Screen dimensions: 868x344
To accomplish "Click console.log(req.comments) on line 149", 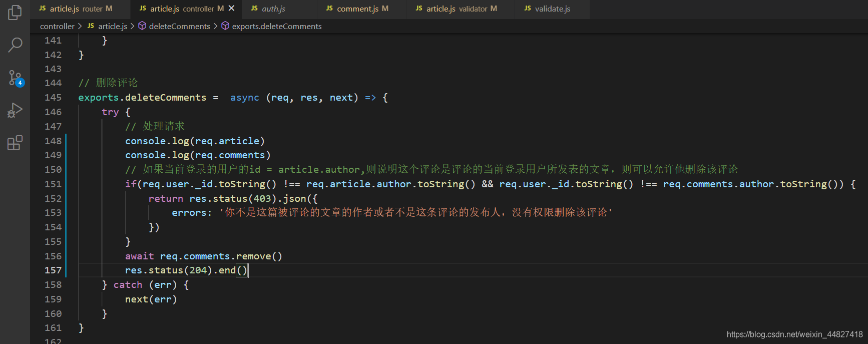I will pos(198,155).
